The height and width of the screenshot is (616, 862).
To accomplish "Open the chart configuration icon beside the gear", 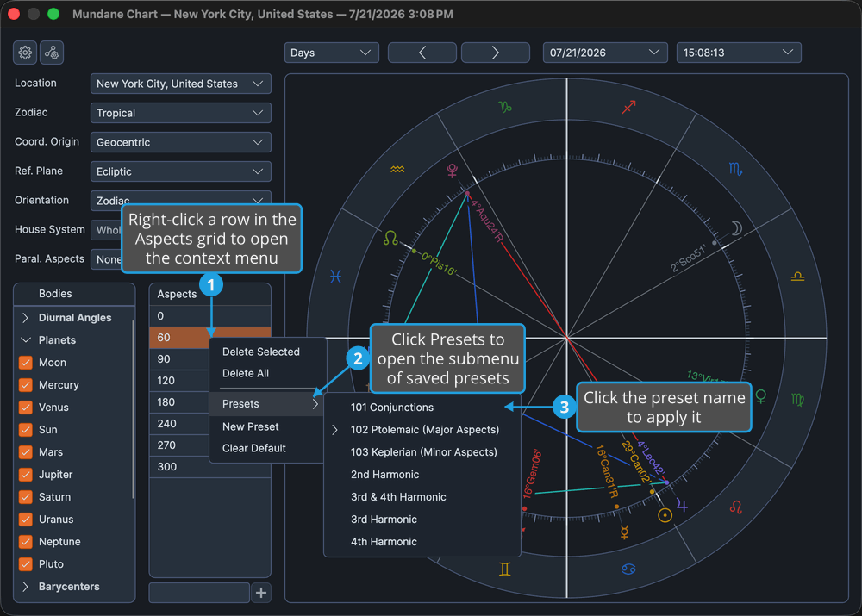I will pyautogui.click(x=52, y=53).
